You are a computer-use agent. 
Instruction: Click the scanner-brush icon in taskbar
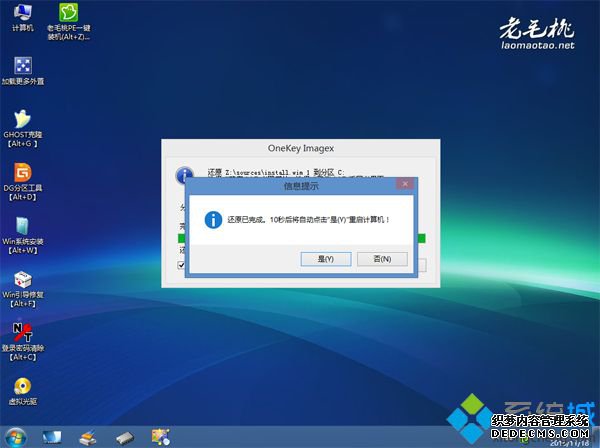[x=88, y=437]
